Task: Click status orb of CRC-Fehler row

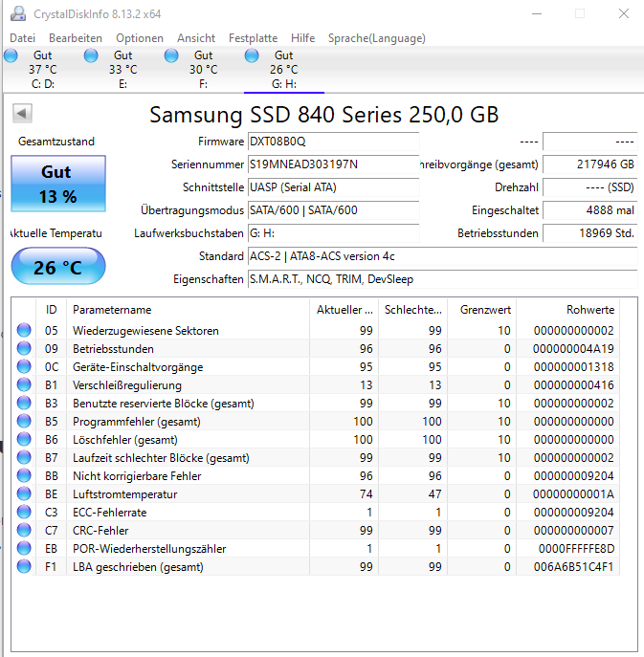Action: 24,530
